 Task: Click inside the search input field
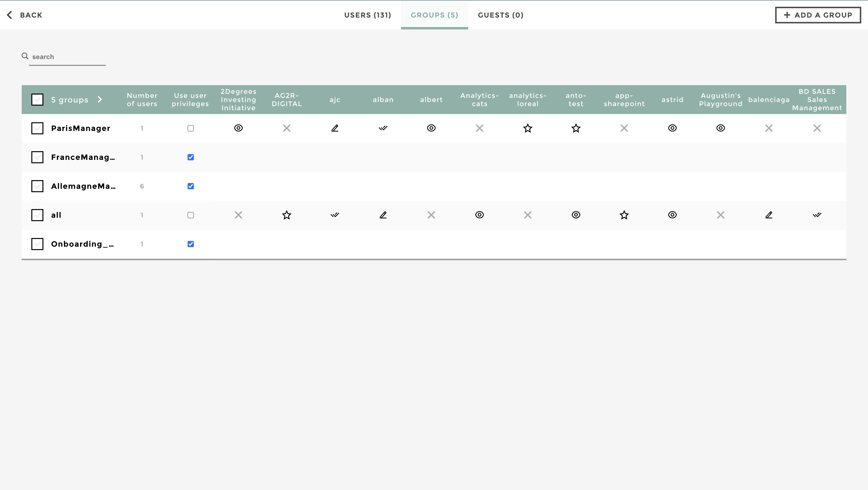coord(68,57)
